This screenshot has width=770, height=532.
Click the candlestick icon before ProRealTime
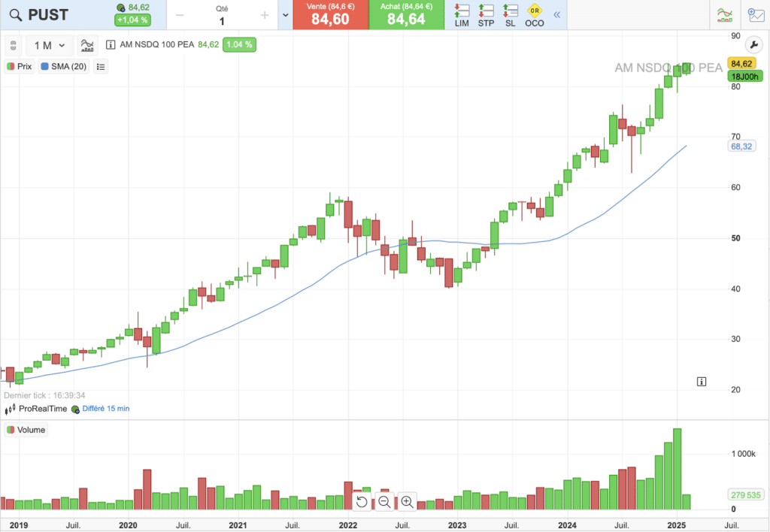click(x=10, y=409)
